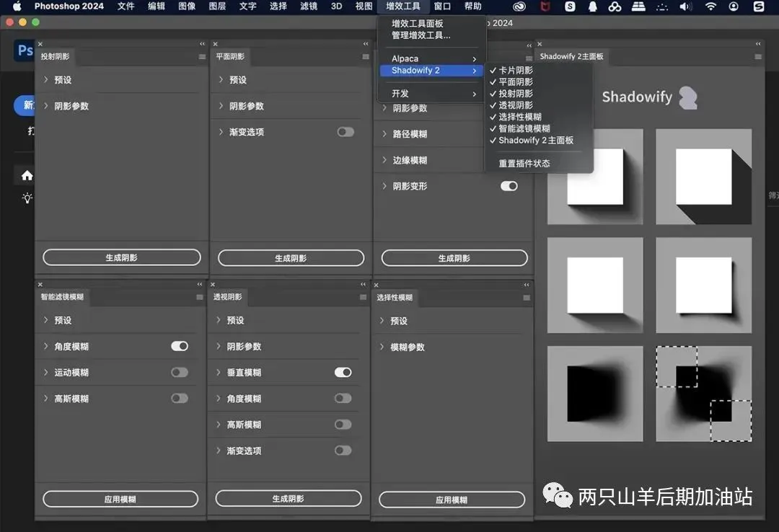This screenshot has width=779, height=532.
Task: Open the Shadowify 2主面板 panel menu icon
Action: (758, 57)
